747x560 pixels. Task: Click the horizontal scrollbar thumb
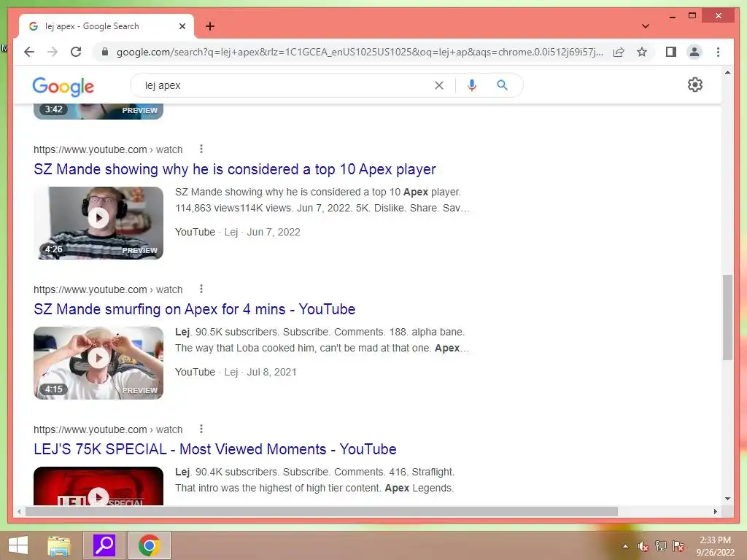[322, 511]
